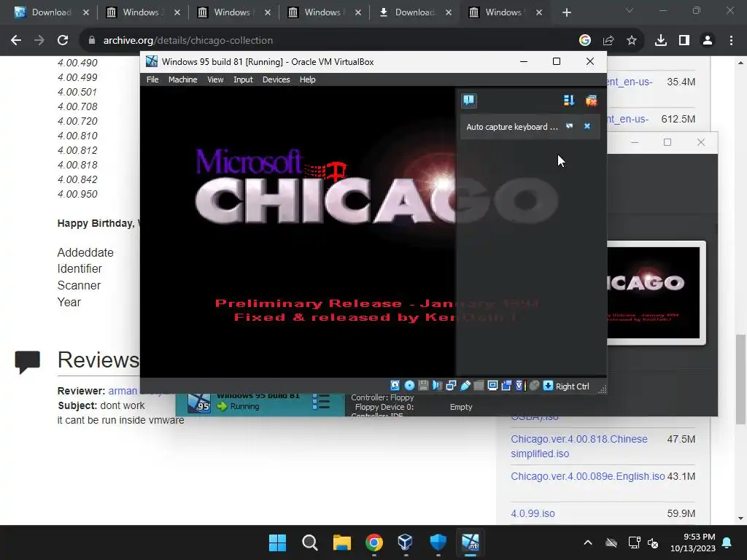
Task: Show hidden system tray icons
Action: pos(588,542)
